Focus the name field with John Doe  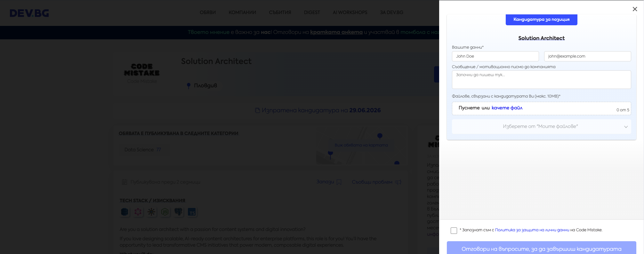(495, 56)
